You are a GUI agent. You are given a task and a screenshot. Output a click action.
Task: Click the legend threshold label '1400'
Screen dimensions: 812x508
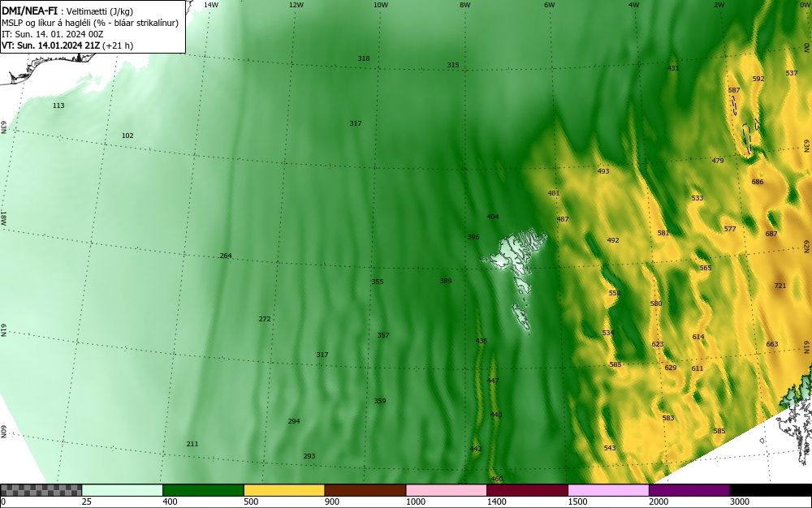496,502
